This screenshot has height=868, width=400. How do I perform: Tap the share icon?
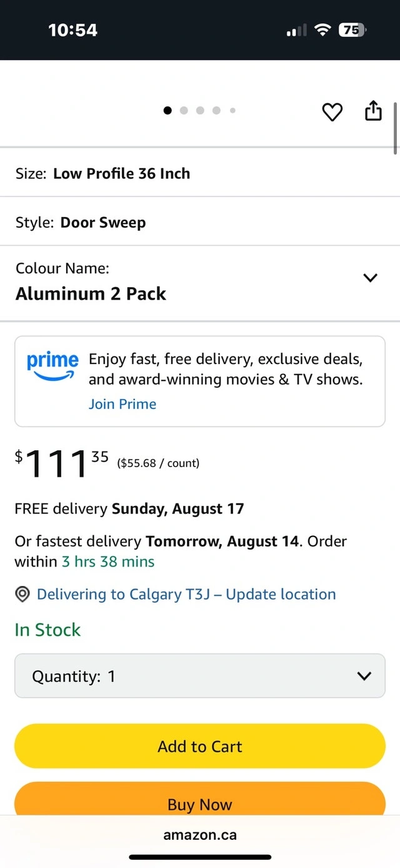tap(373, 111)
